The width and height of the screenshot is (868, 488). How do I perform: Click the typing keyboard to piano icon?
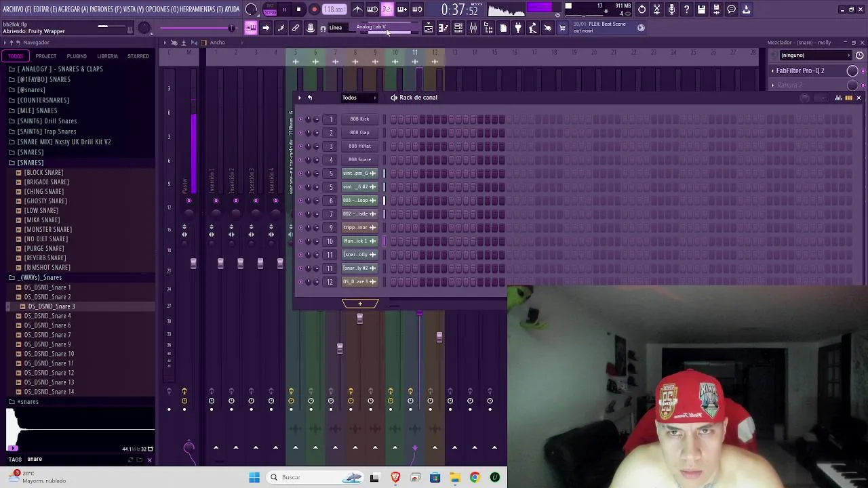(x=251, y=28)
